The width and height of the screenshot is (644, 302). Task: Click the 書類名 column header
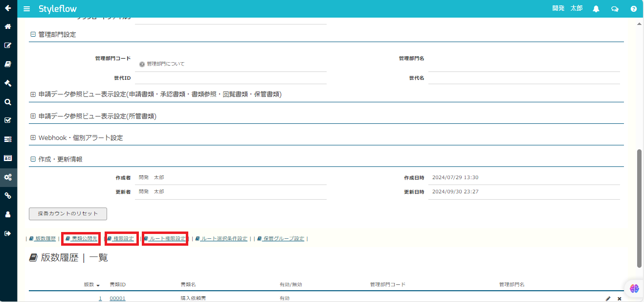pyautogui.click(x=188, y=284)
